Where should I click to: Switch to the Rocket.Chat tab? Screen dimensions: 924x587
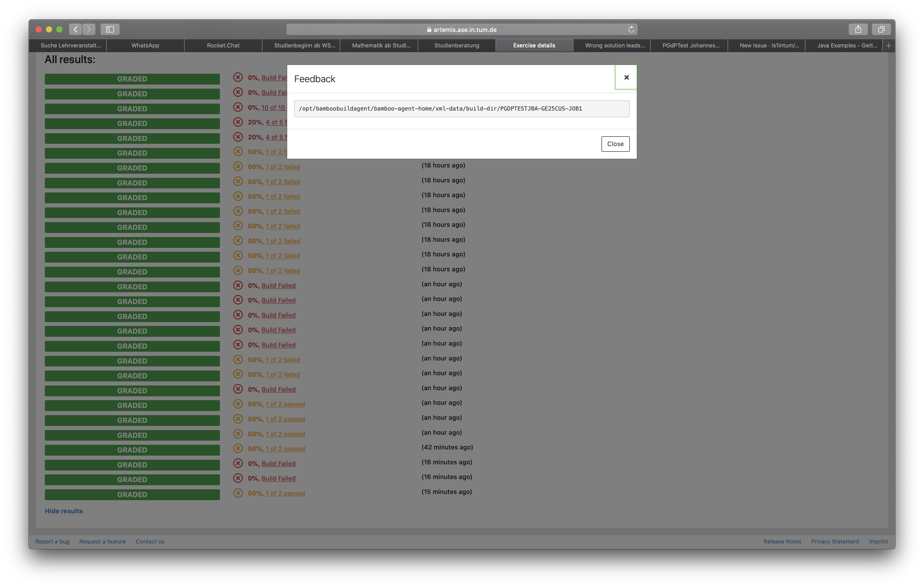pos(223,45)
